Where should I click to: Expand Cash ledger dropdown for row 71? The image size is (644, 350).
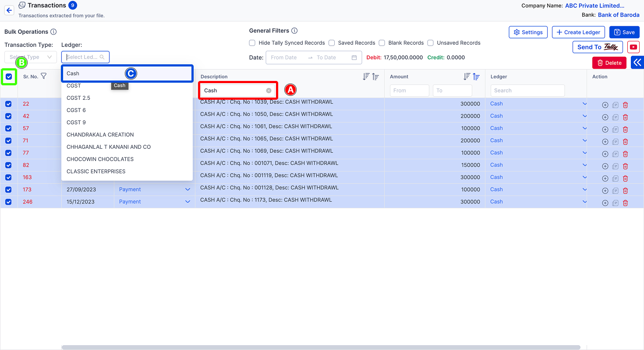[x=584, y=140]
